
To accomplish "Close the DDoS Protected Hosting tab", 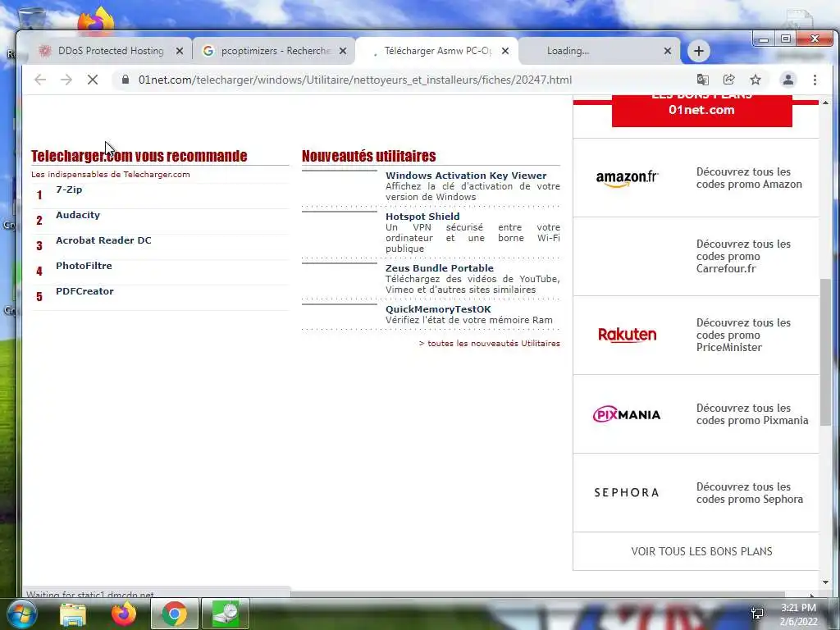I will (x=180, y=51).
